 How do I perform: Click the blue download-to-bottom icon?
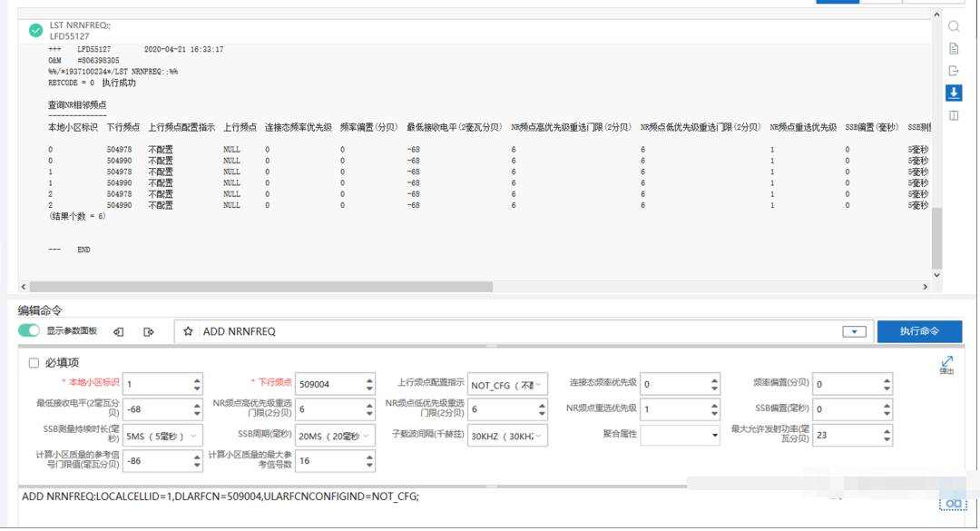click(x=954, y=93)
